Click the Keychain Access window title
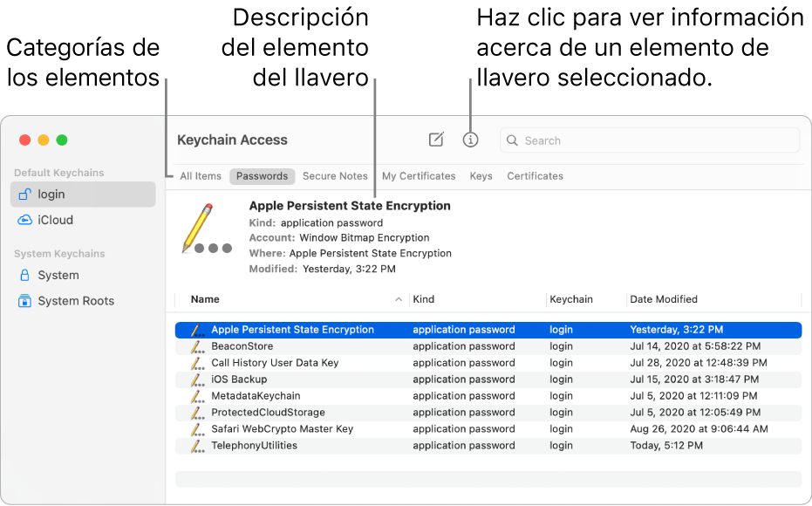Image resolution: width=812 pixels, height=506 pixels. coord(233,140)
